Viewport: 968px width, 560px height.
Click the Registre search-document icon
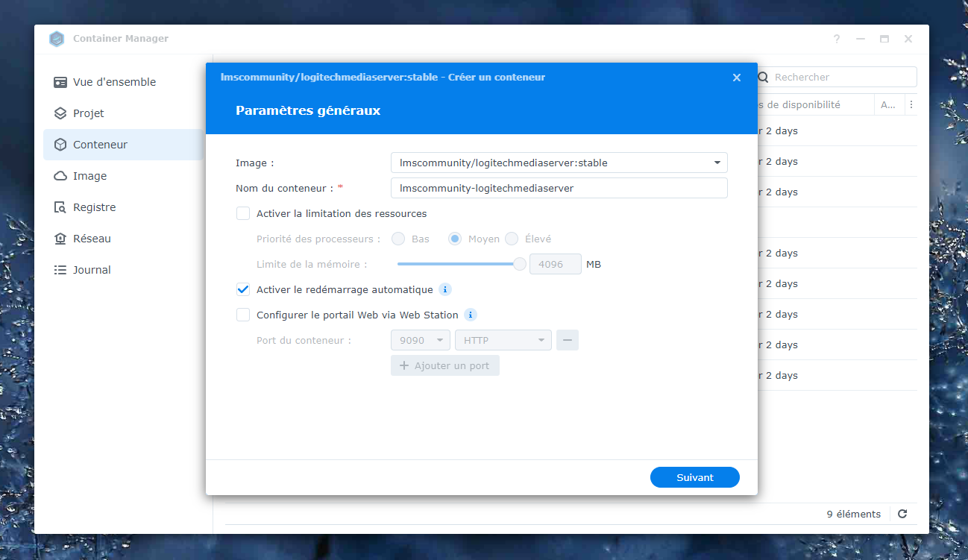pos(60,207)
